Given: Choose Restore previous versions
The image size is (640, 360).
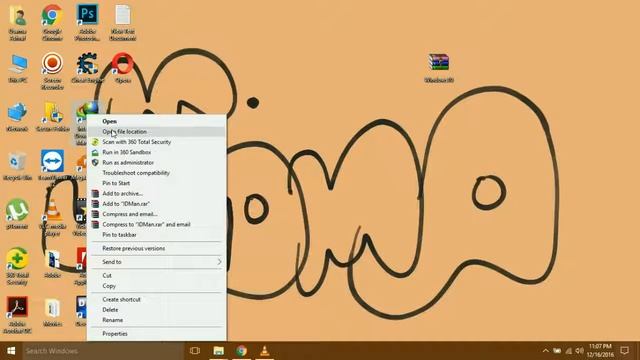Looking at the screenshot, I should click(157, 249).
